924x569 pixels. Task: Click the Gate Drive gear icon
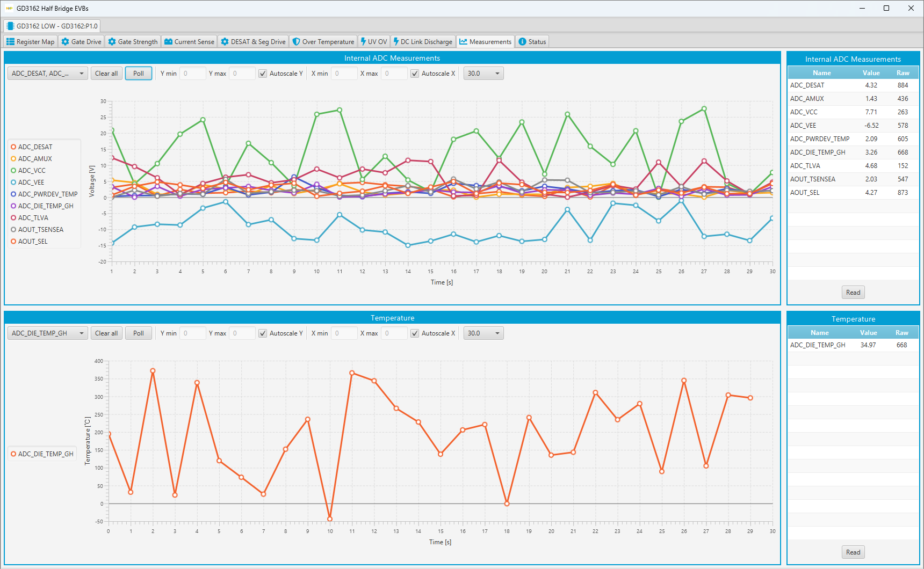pos(65,42)
